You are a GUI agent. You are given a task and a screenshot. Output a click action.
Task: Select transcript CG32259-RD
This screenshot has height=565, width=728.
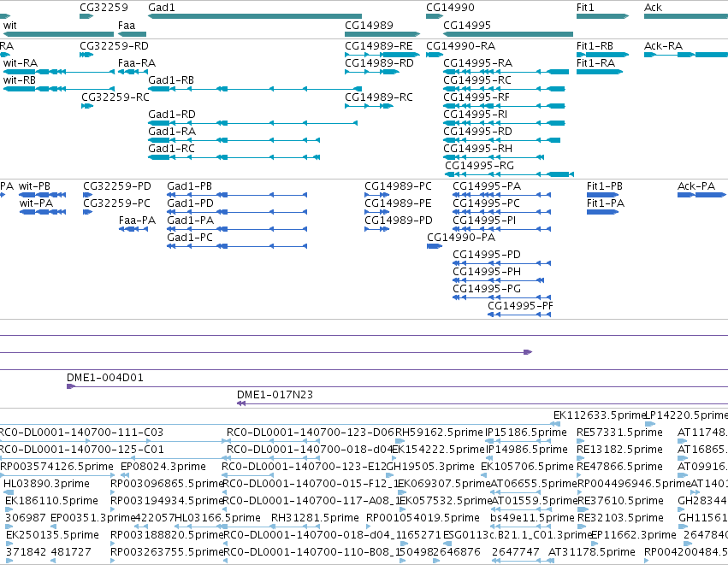tap(115, 46)
